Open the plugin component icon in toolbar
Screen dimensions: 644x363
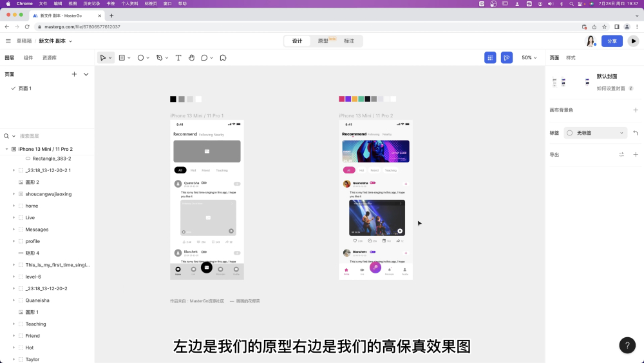pyautogui.click(x=223, y=58)
